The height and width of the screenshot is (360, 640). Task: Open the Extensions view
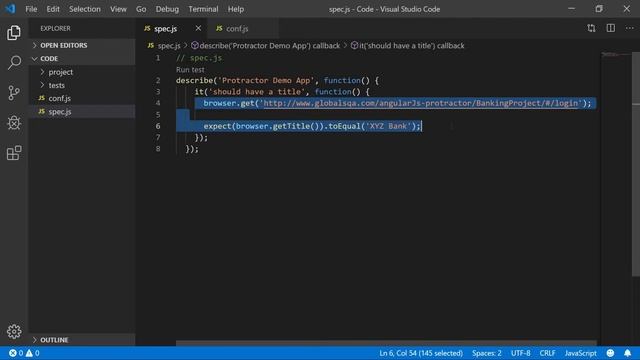(x=14, y=153)
